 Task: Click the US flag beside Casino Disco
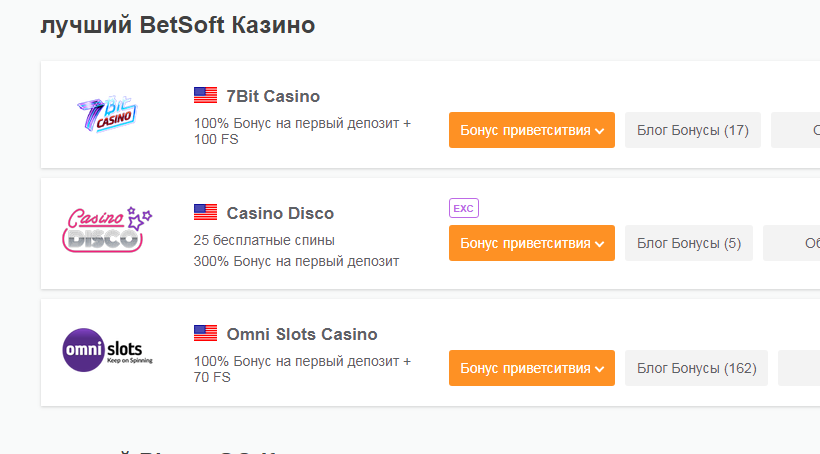point(206,212)
